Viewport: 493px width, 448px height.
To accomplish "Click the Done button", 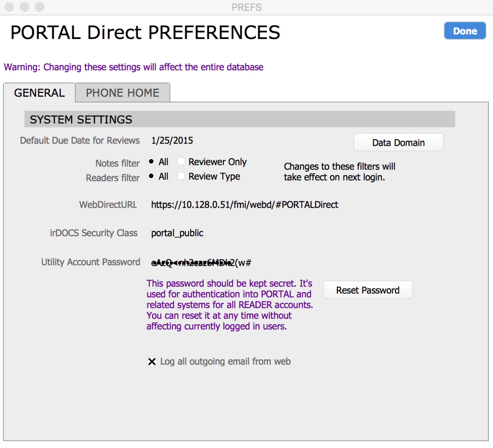I will [x=465, y=31].
